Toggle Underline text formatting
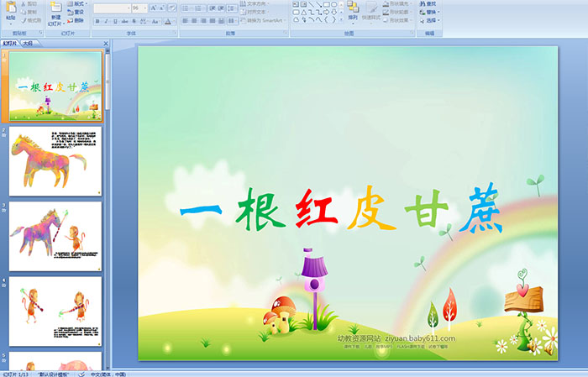588x377 pixels. pyautogui.click(x=115, y=21)
